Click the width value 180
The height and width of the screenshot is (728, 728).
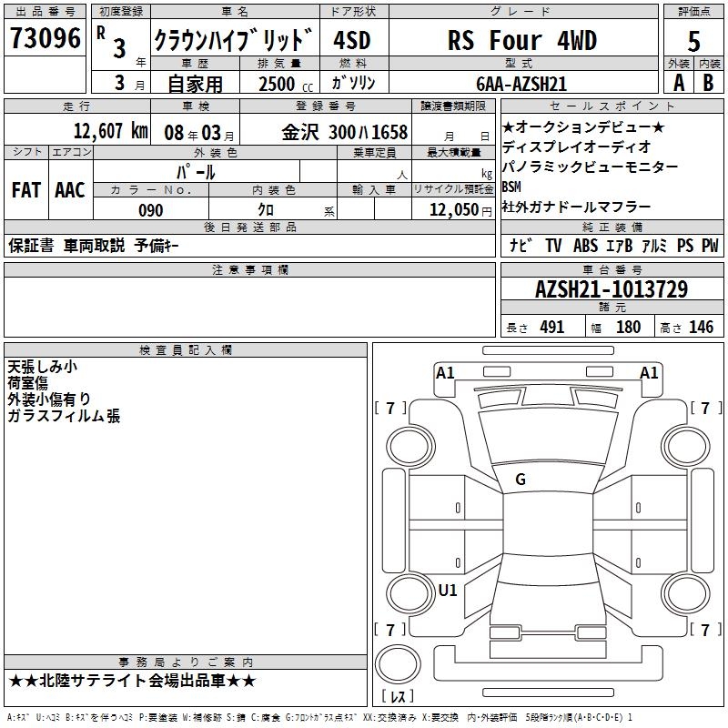pos(628,328)
